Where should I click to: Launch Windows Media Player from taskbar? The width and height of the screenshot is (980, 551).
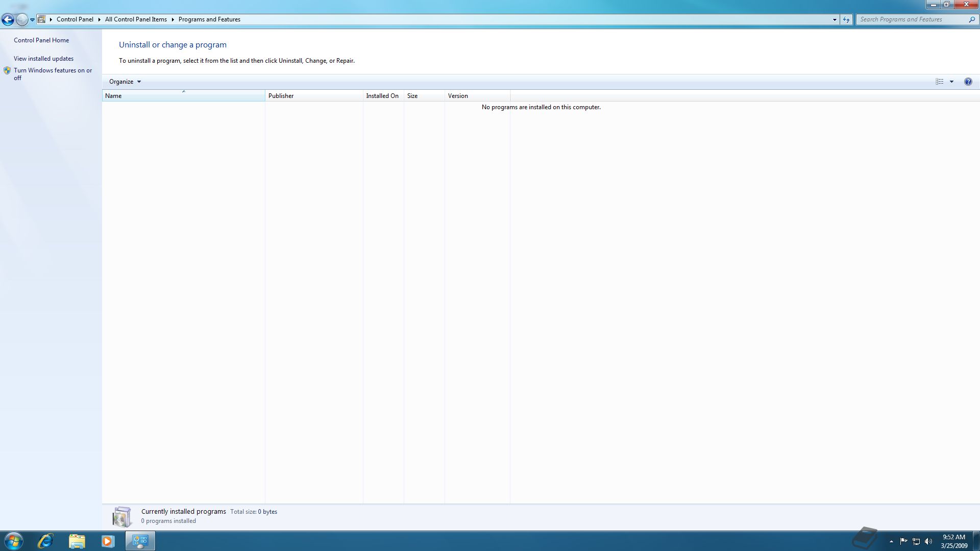[108, 541]
